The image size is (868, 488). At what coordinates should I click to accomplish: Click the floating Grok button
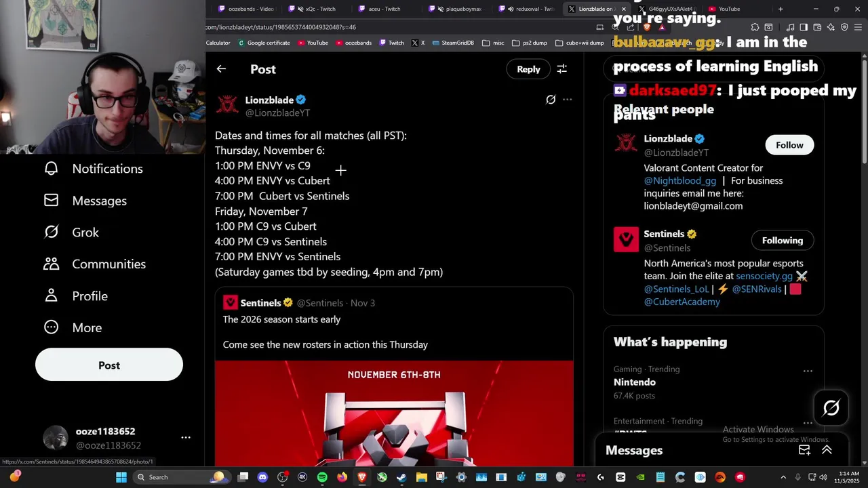click(831, 407)
